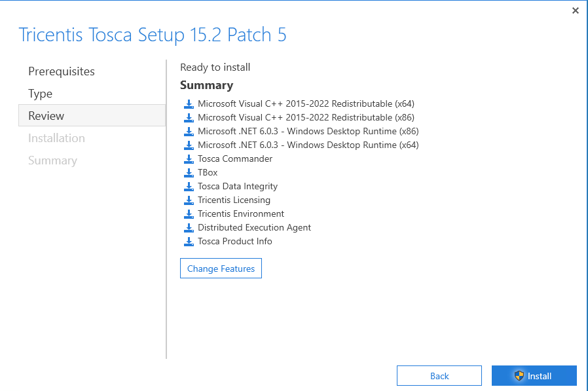Click download icon next to Tricentis Licensing
The image size is (588, 391).
coord(189,200)
